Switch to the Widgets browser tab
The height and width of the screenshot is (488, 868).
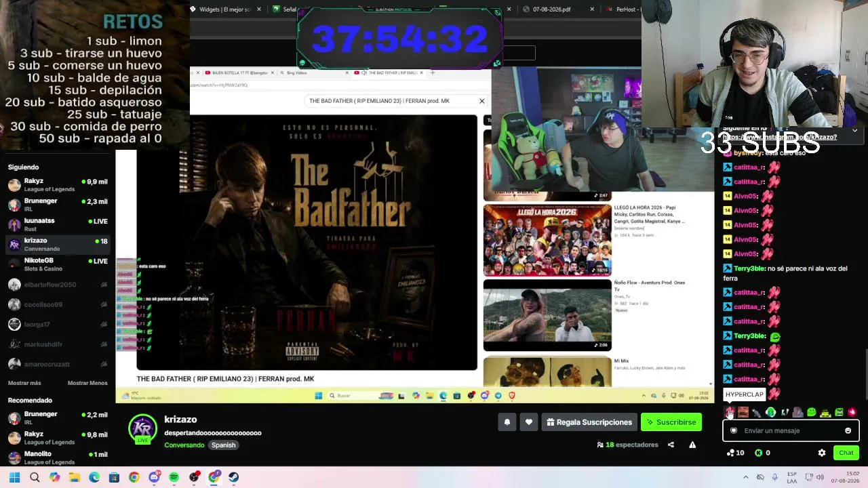click(x=226, y=9)
